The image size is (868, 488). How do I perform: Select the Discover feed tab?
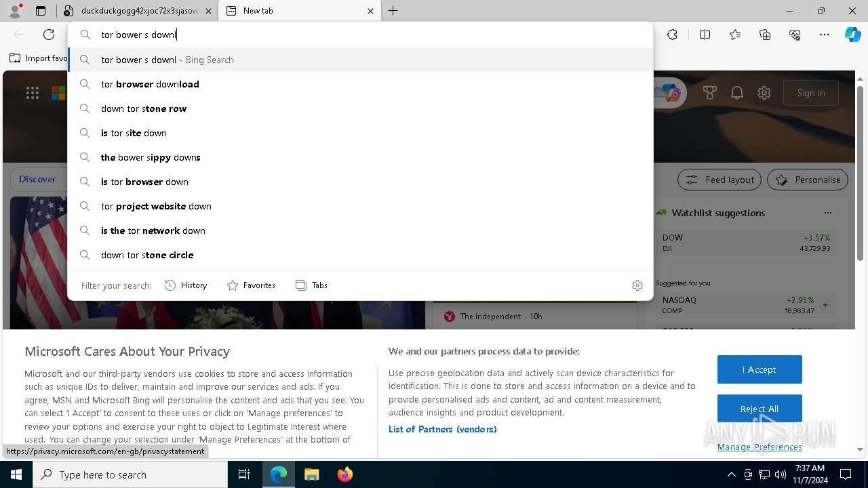(x=37, y=180)
